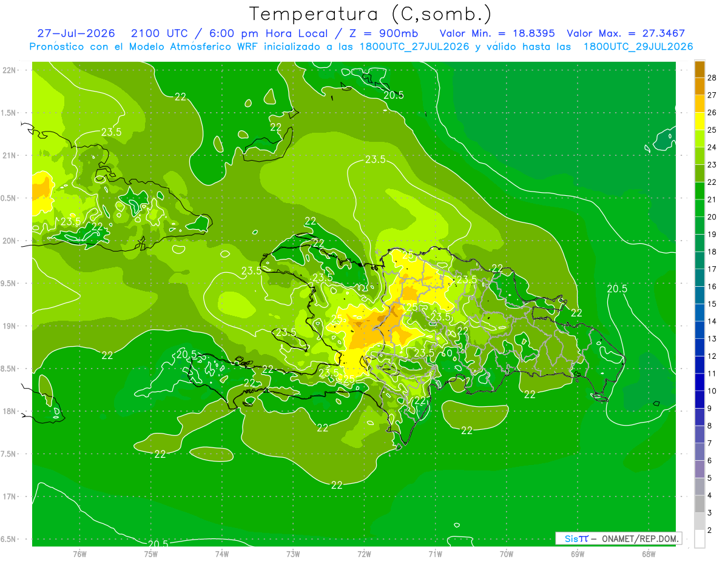Click the "68W" longitude axis label
The width and height of the screenshot is (728, 562).
pos(649,554)
